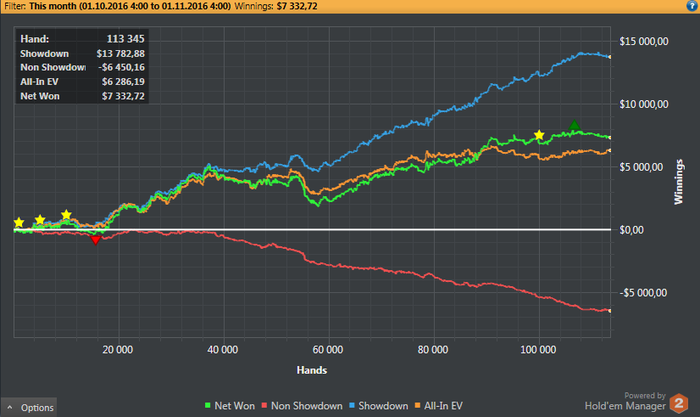Click the Hand count value 113 345

click(x=125, y=39)
